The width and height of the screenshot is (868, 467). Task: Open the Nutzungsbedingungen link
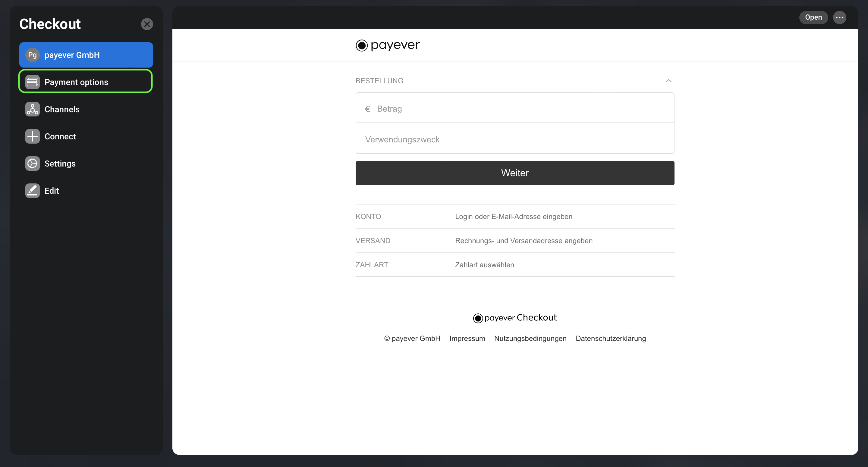[x=530, y=338]
